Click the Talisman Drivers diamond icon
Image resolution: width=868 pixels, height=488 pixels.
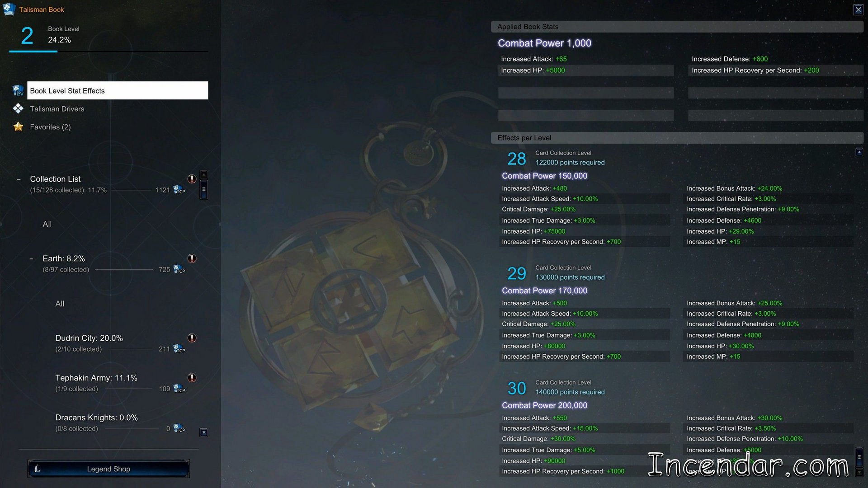click(18, 108)
